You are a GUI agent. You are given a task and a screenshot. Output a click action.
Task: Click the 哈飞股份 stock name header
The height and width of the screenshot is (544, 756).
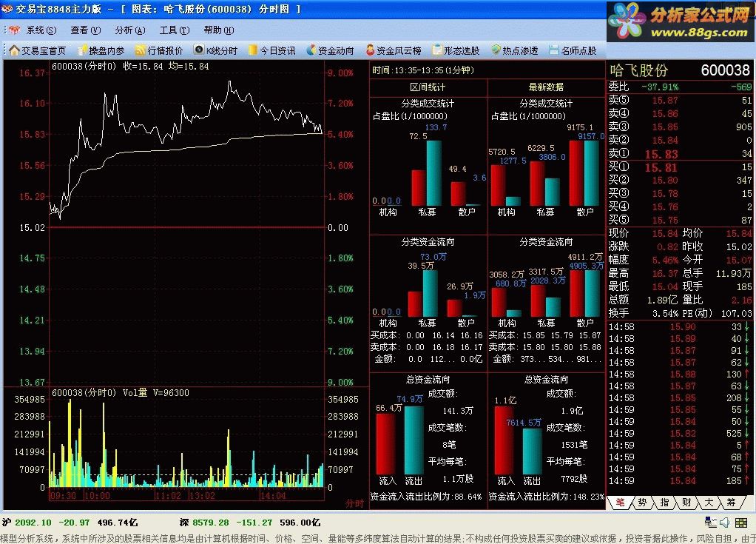tap(639, 70)
